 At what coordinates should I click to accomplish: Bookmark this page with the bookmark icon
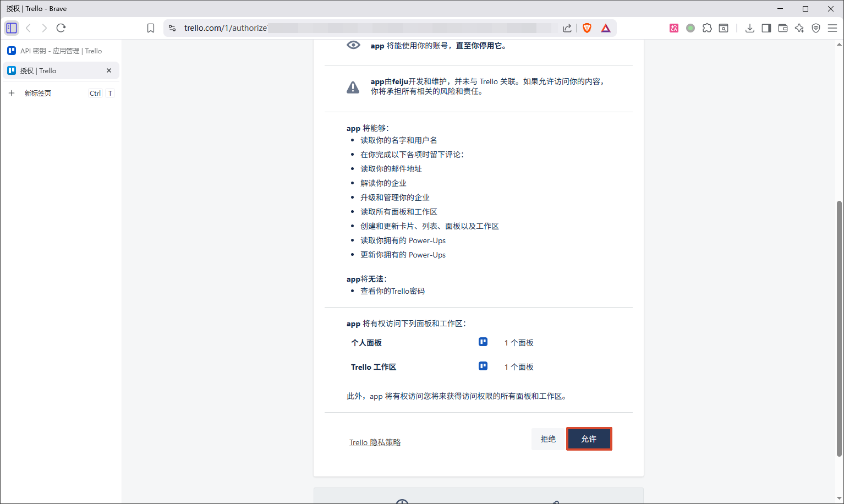(x=151, y=28)
